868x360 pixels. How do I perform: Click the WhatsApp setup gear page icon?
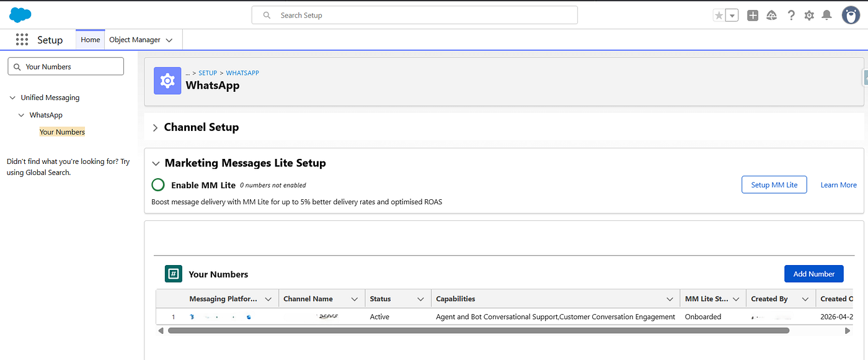(x=167, y=81)
